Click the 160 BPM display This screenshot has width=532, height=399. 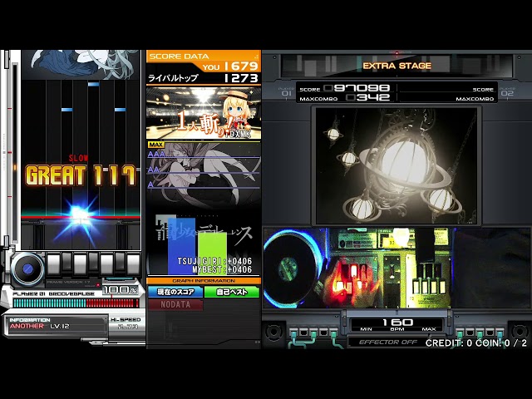[397, 322]
